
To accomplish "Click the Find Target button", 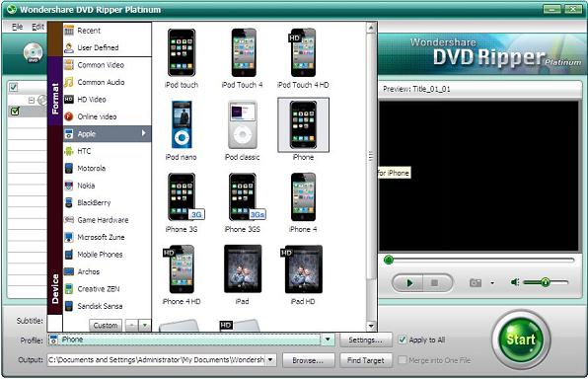I will (366, 360).
